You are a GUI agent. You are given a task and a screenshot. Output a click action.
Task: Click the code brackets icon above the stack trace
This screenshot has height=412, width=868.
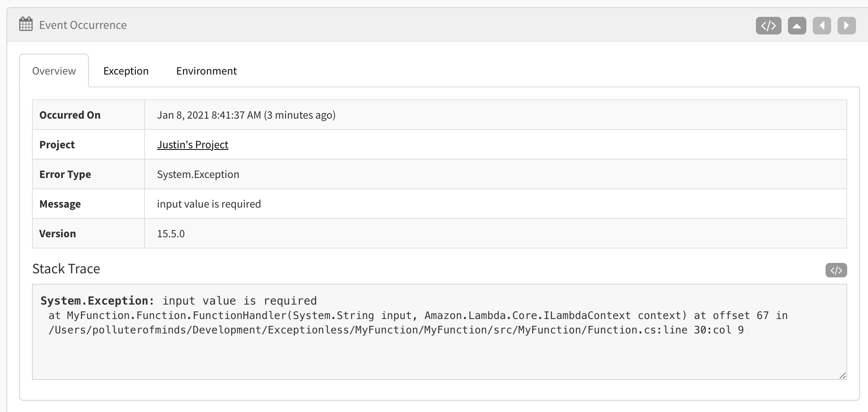[x=836, y=270]
